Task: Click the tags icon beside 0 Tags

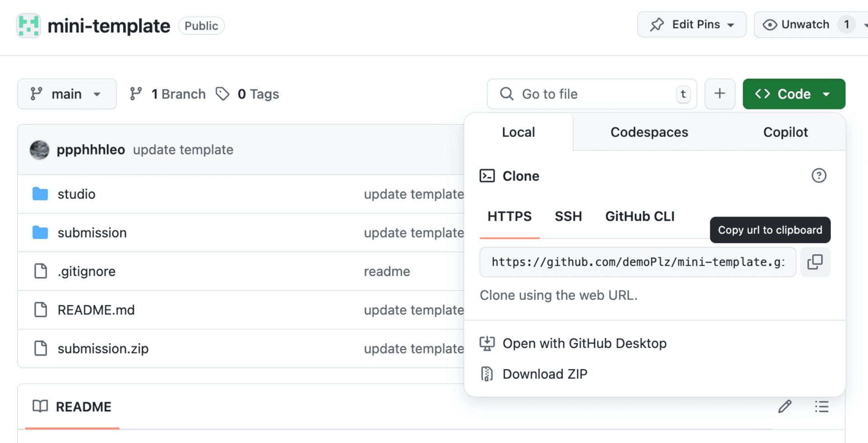Action: click(222, 94)
